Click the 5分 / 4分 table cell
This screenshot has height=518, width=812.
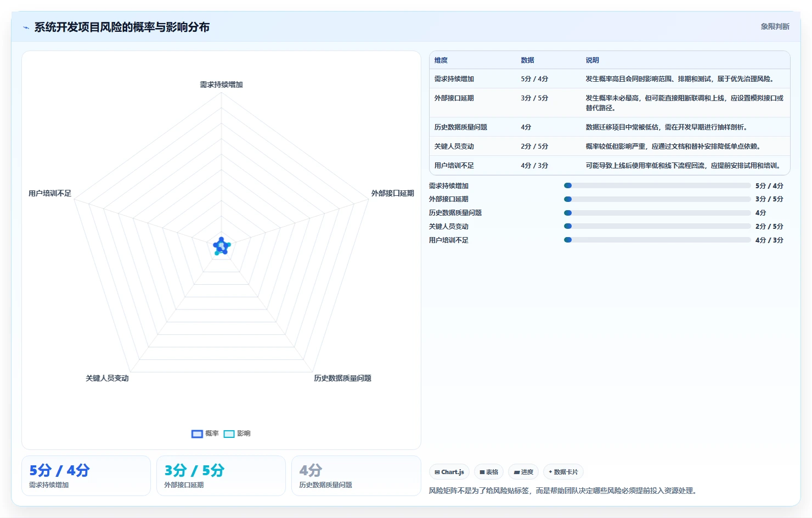[534, 79]
